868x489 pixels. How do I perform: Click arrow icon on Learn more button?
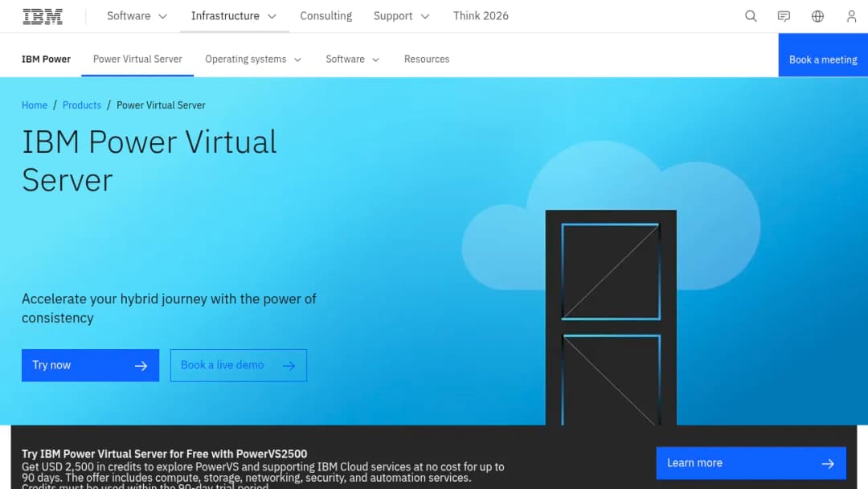[x=828, y=463]
